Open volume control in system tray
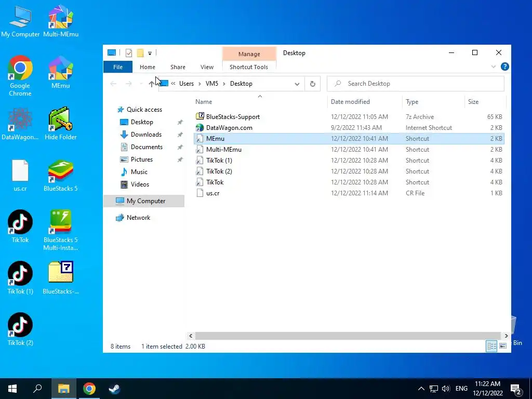Image resolution: width=532 pixels, height=399 pixels. point(446,389)
